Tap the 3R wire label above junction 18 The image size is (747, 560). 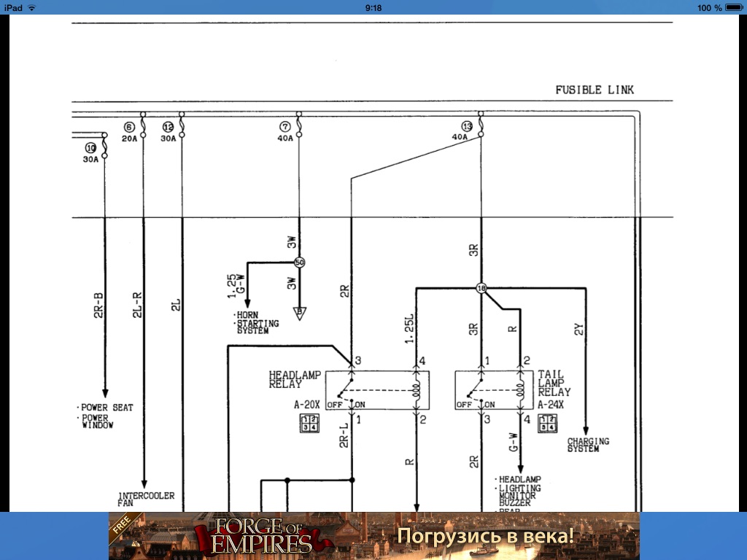(473, 250)
